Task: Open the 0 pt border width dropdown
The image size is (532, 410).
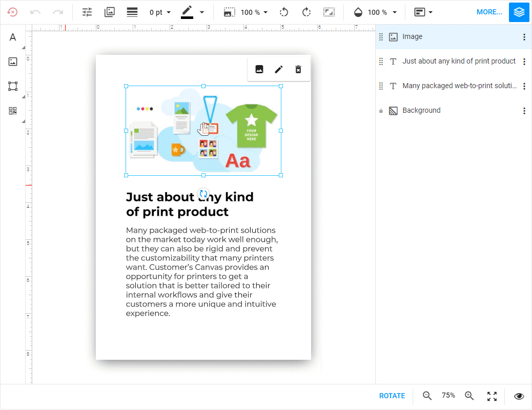Action: coord(160,13)
